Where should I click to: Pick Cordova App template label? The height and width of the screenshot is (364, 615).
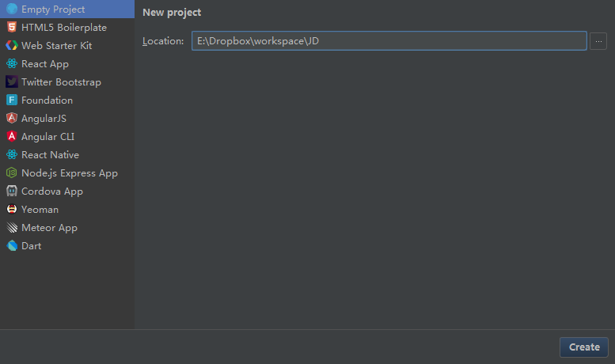52,191
